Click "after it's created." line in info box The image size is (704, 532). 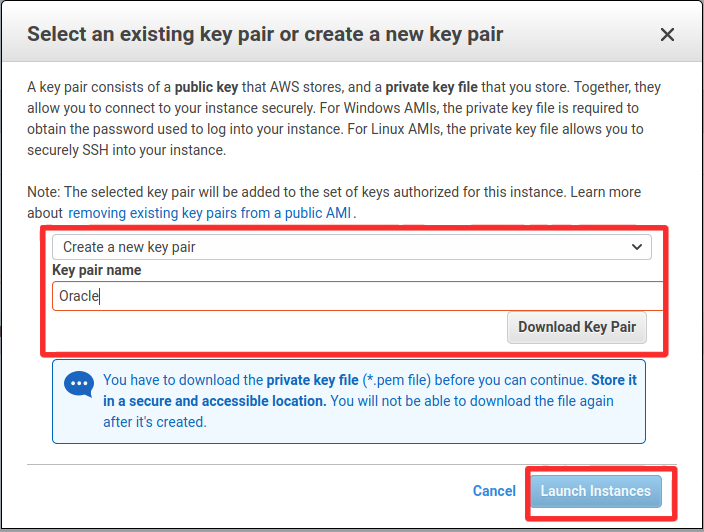click(x=154, y=422)
